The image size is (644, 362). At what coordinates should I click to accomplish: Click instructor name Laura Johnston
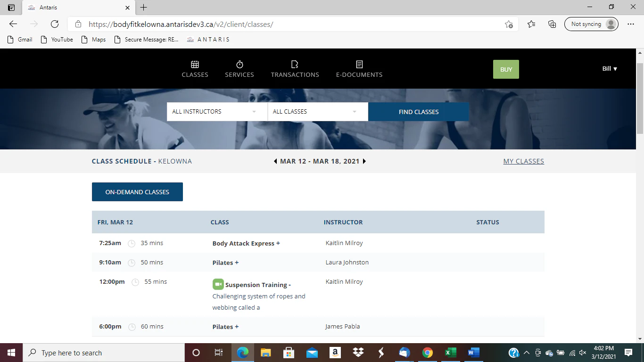tap(347, 262)
